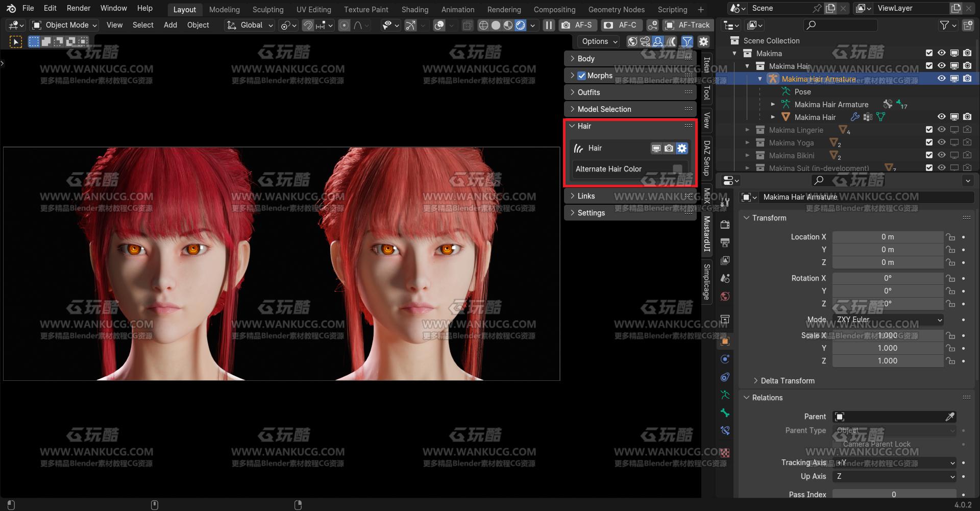Toggle proportional editing icon
This screenshot has height=511, width=980.
pyautogui.click(x=345, y=25)
